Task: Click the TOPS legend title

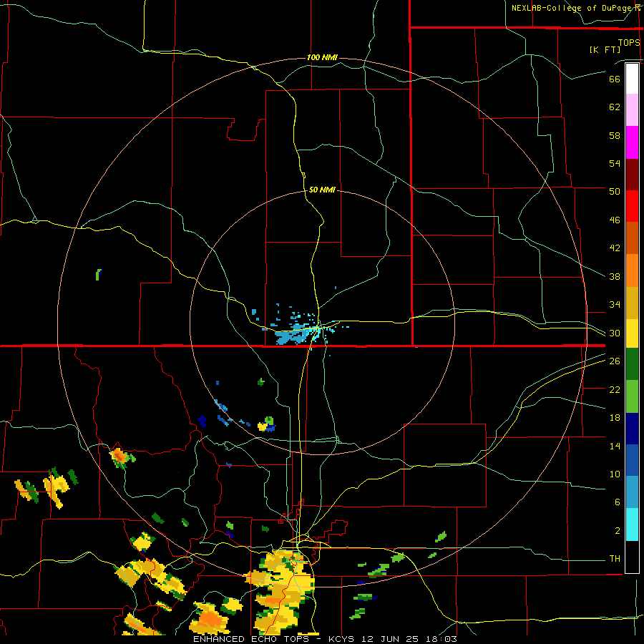Action: click(x=629, y=42)
